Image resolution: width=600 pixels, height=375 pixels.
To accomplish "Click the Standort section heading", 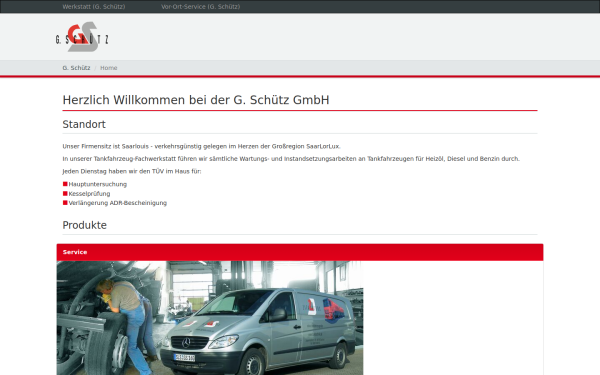I will click(84, 124).
